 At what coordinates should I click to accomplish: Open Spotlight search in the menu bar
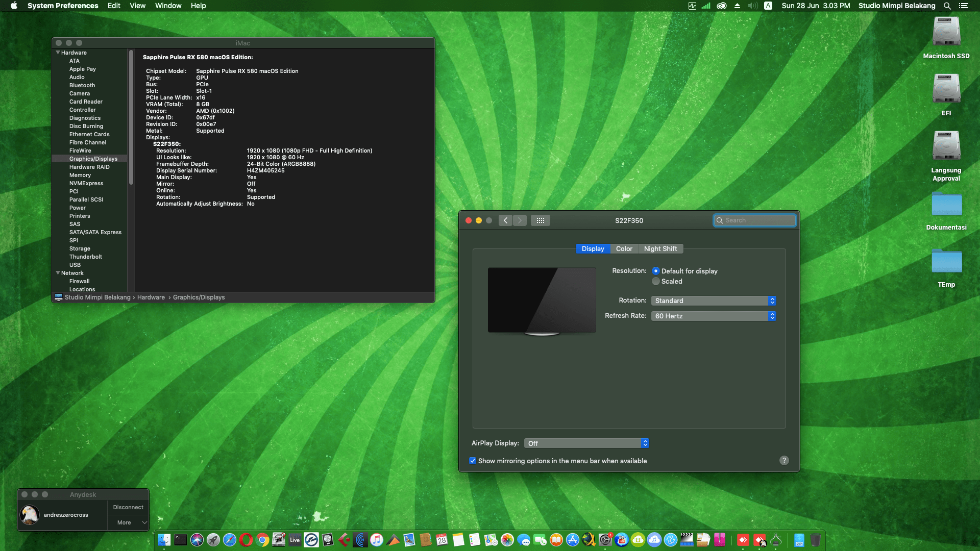(x=947, y=6)
